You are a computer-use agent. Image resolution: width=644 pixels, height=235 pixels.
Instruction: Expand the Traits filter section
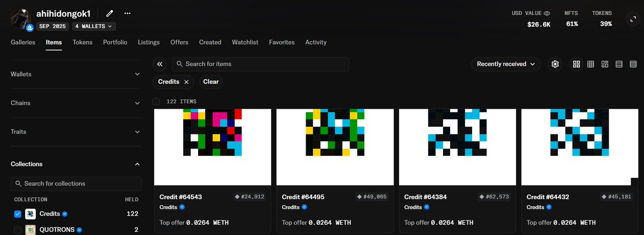76,132
